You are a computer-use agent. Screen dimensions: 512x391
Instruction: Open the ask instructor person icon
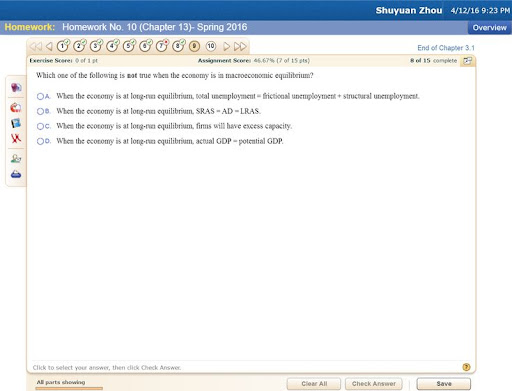[16, 158]
